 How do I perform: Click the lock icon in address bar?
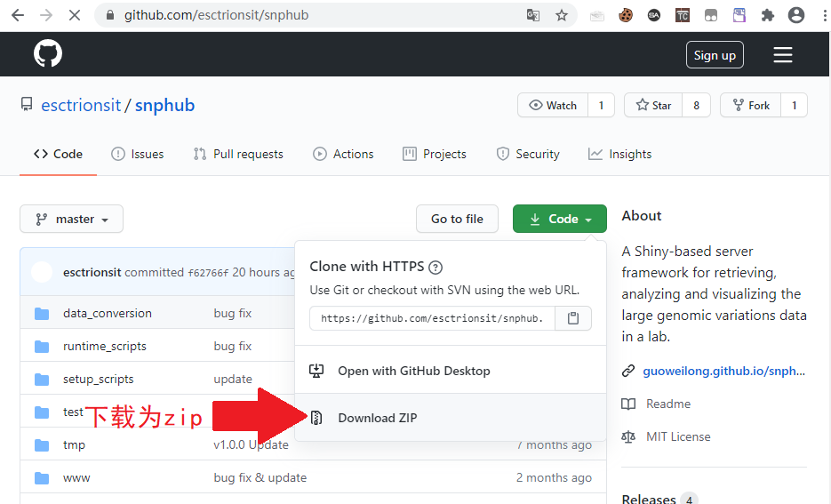[x=110, y=15]
